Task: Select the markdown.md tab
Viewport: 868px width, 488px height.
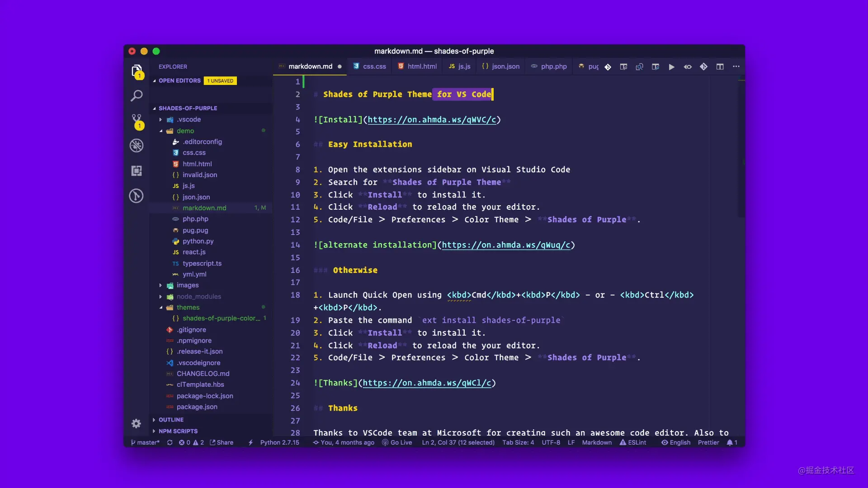Action: coord(310,66)
